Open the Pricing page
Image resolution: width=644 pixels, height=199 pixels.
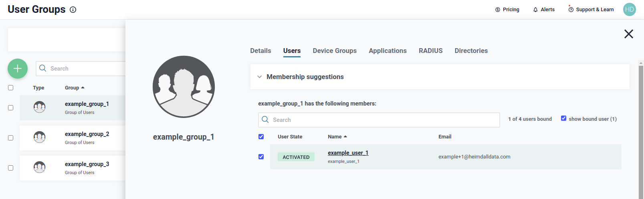coord(507,10)
